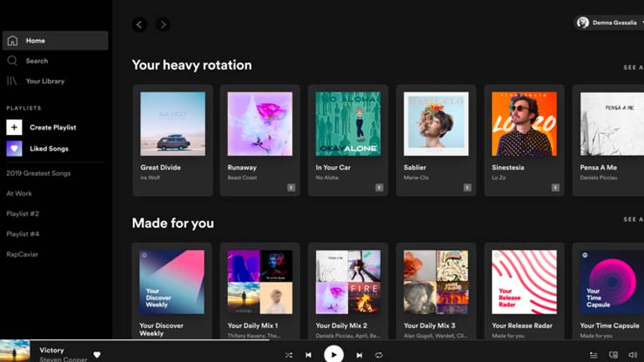Open the now playing Victory album art
The height and width of the screenshot is (362, 644).
click(x=15, y=351)
